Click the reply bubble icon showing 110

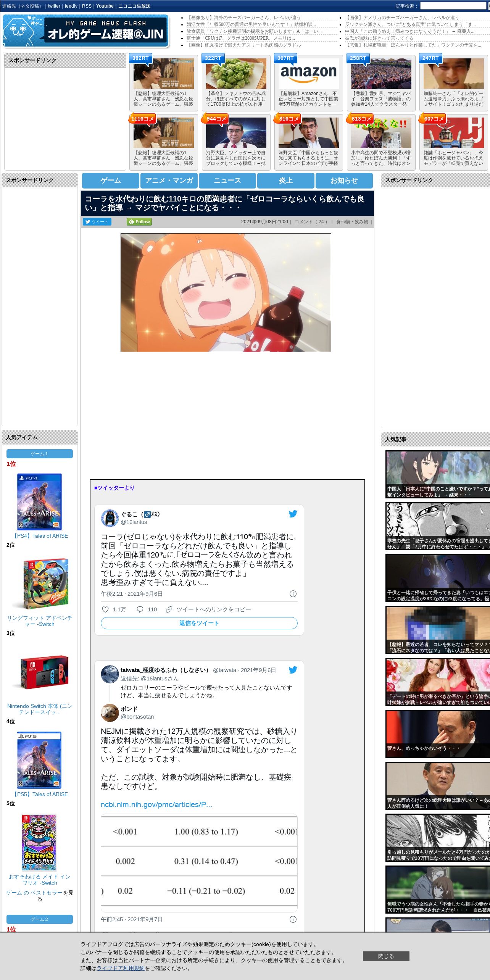pyautogui.click(x=140, y=609)
